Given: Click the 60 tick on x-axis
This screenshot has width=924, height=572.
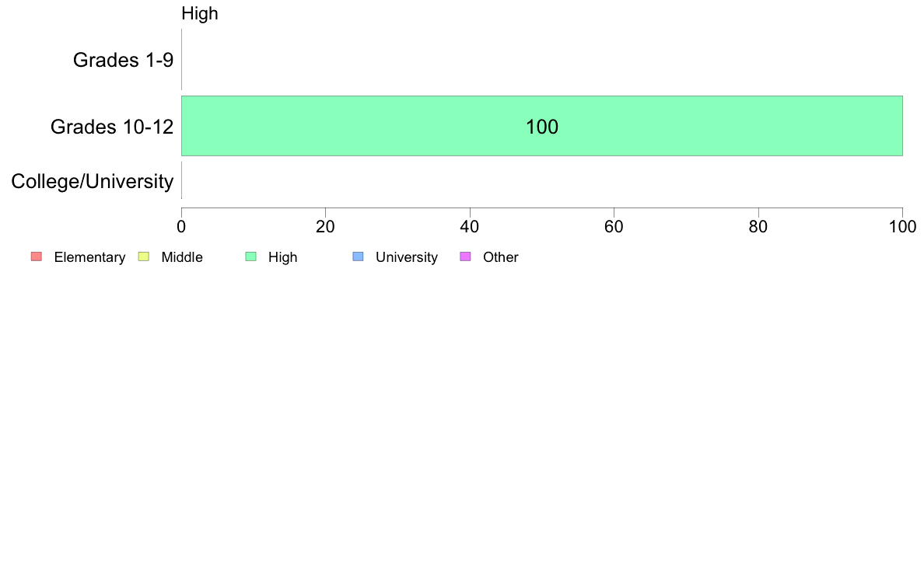Looking at the screenshot, I should click(x=614, y=227).
